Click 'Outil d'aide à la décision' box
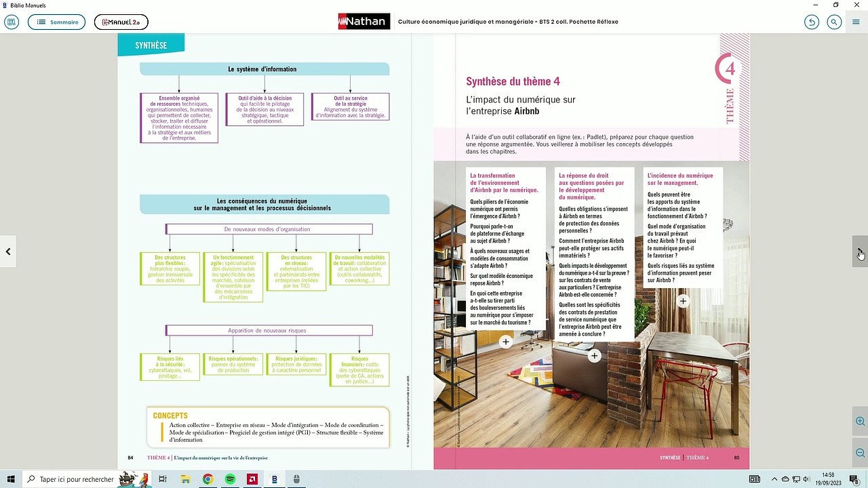Screen dimensions: 868x488 (264, 110)
